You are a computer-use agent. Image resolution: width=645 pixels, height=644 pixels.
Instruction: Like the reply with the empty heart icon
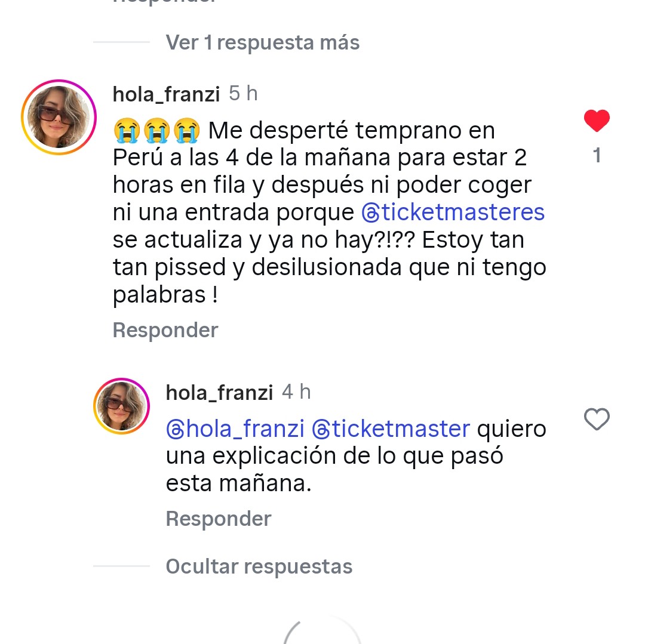tap(596, 420)
